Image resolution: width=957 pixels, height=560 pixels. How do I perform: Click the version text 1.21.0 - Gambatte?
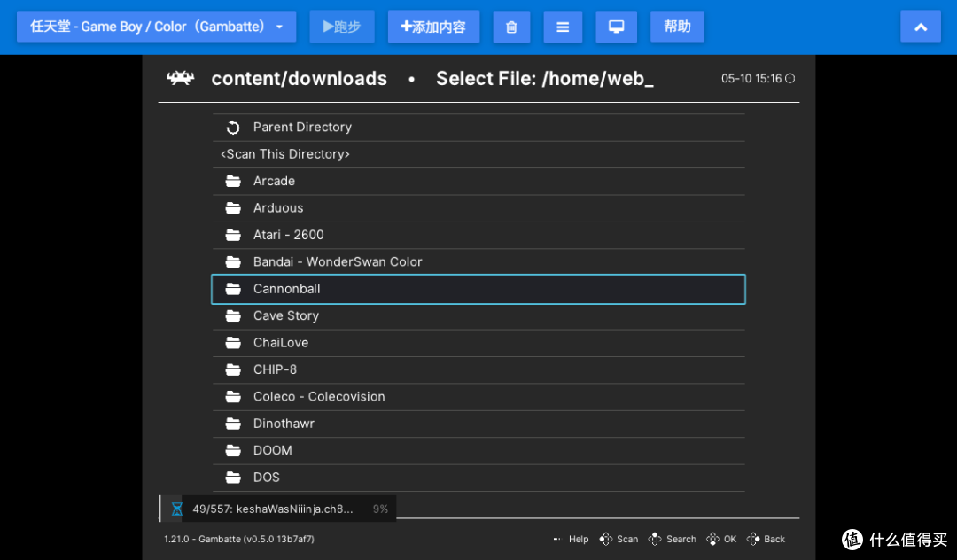tap(239, 540)
